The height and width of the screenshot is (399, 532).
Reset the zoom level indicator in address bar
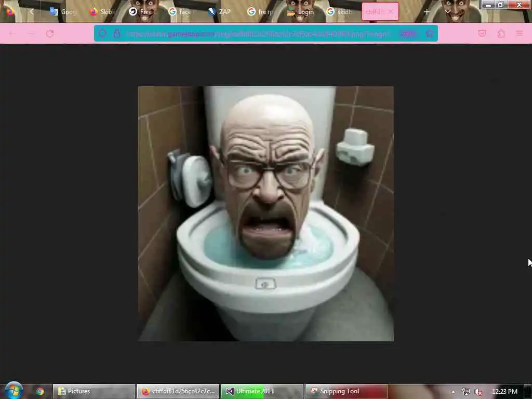click(x=407, y=34)
